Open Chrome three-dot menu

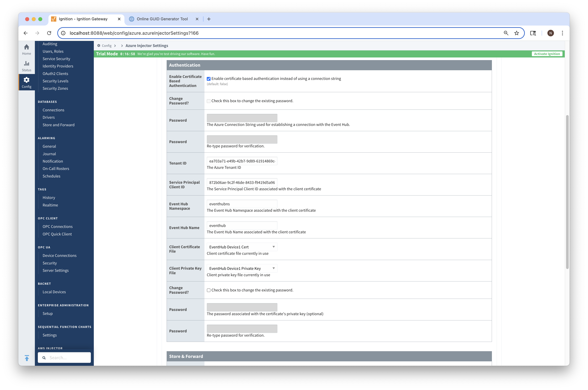point(562,33)
